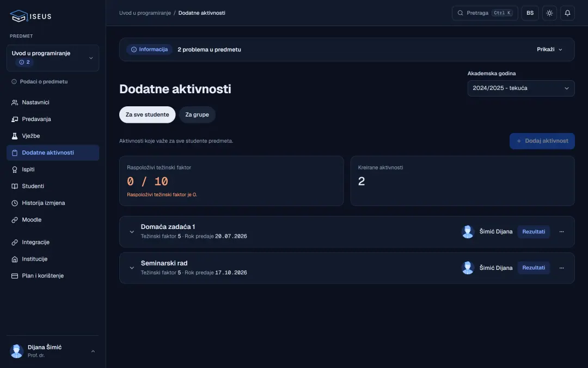Go to Predavanja in the sidebar
The height and width of the screenshot is (368, 588).
tap(53, 119)
